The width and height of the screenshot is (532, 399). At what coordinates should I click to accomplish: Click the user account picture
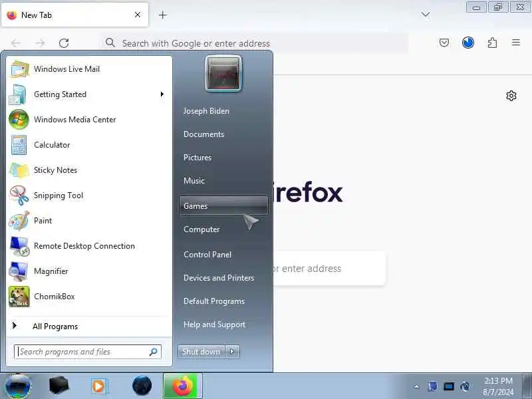(x=223, y=73)
